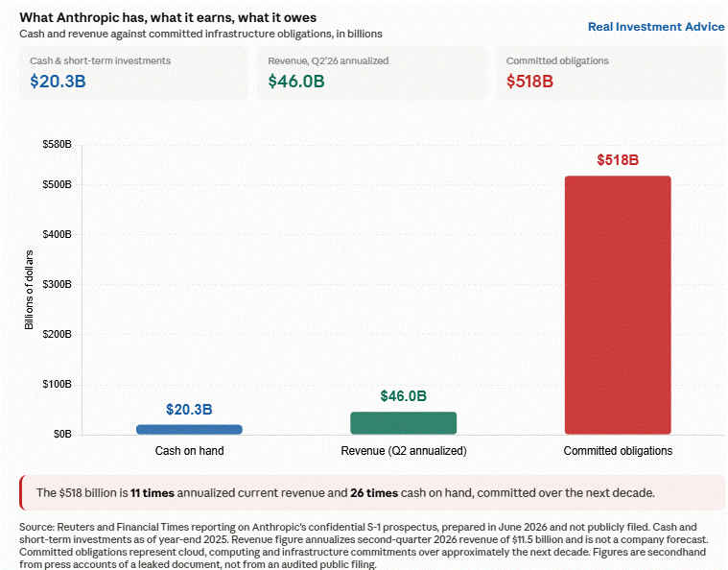Viewport: 728px width, 570px height.
Task: Click the red Committed obligations bar
Action: [x=618, y=305]
